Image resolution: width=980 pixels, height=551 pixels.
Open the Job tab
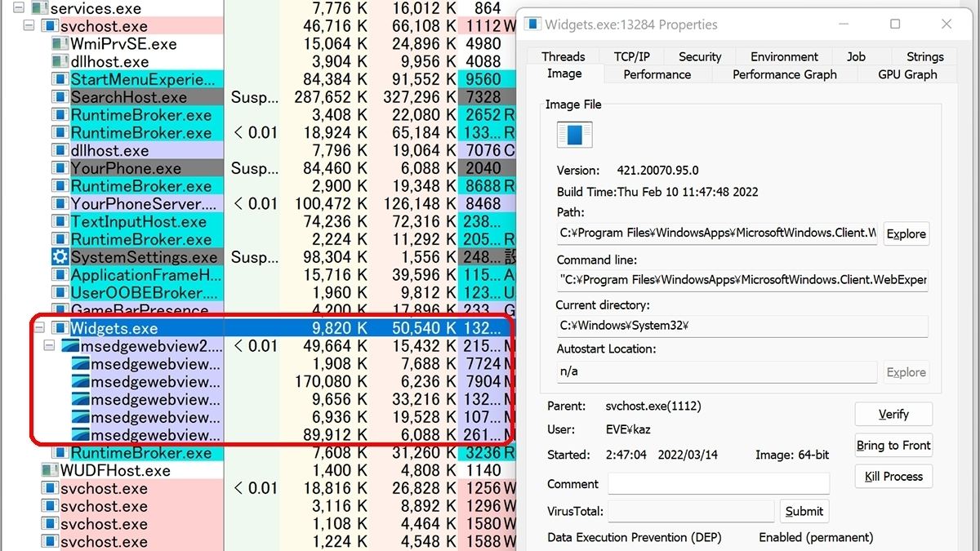[x=856, y=56]
